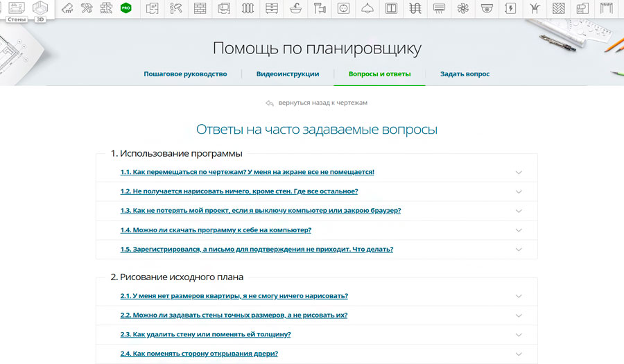Expand the chevron for question 1.2

click(x=519, y=192)
